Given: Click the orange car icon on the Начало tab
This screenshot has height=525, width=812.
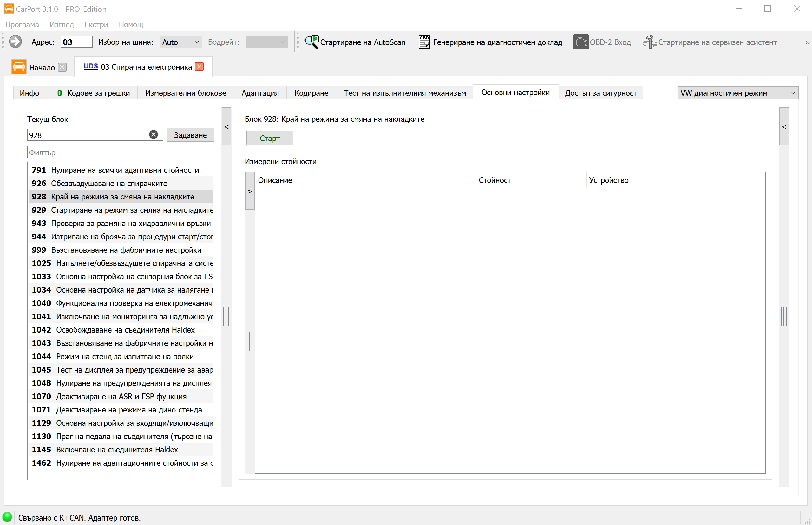Looking at the screenshot, I should (x=19, y=67).
